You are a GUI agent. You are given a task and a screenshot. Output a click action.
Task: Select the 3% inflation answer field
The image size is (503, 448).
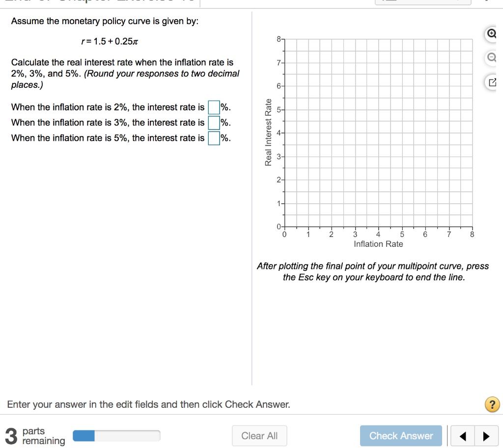(213, 123)
